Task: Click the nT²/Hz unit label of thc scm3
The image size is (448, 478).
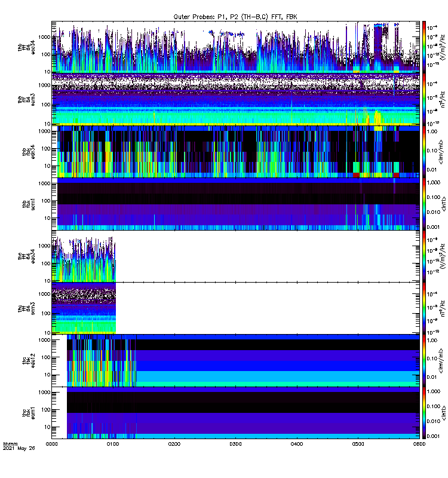Action: pos(443,308)
